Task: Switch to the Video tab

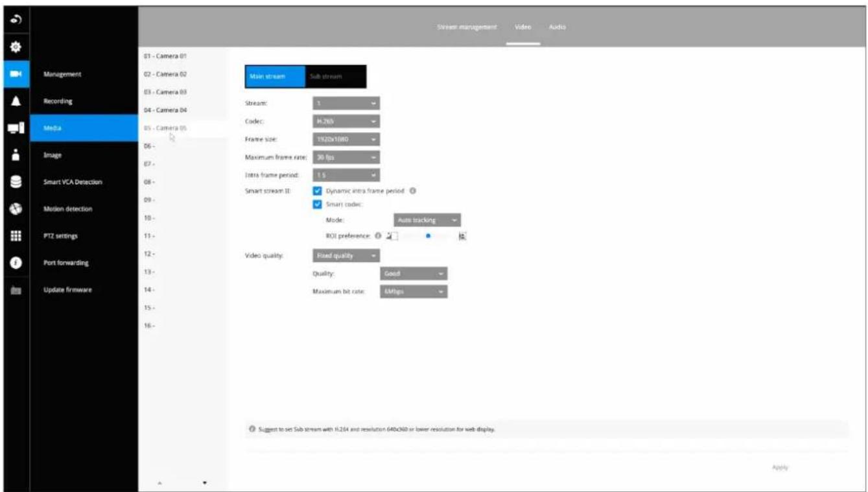Action: point(523,27)
